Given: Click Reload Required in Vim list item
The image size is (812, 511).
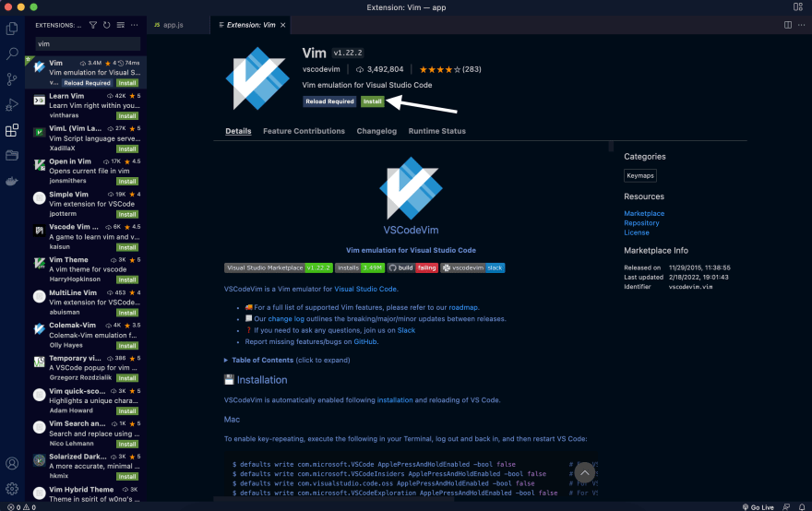Looking at the screenshot, I should (87, 83).
